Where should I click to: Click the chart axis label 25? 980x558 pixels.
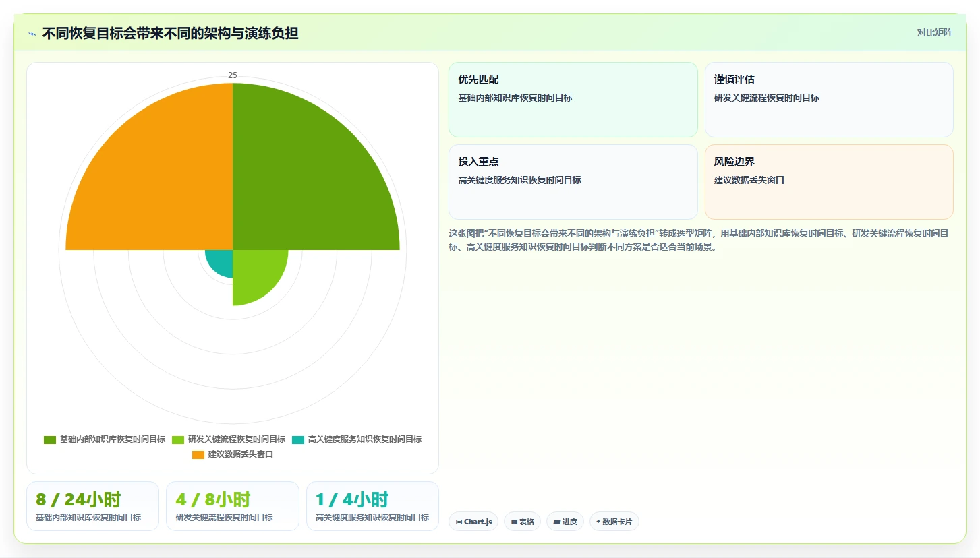coord(233,75)
